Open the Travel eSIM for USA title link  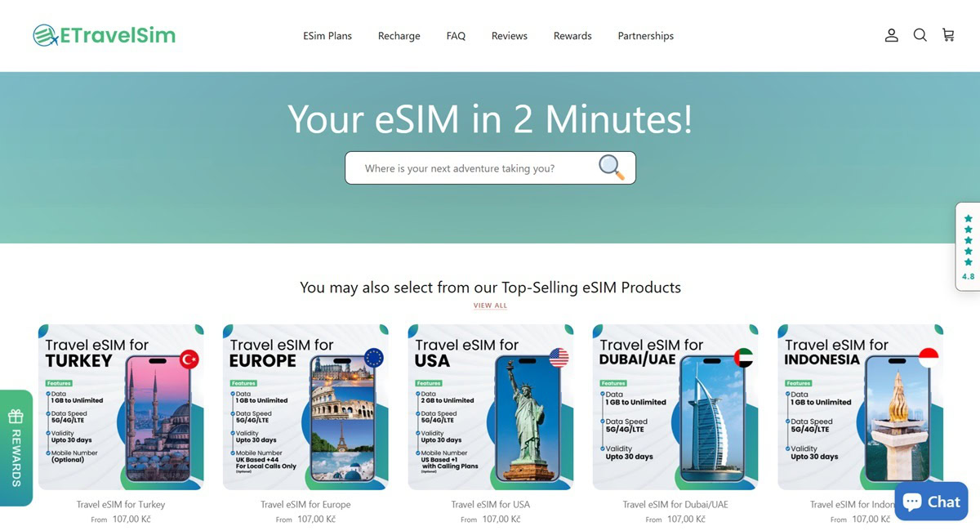click(490, 505)
